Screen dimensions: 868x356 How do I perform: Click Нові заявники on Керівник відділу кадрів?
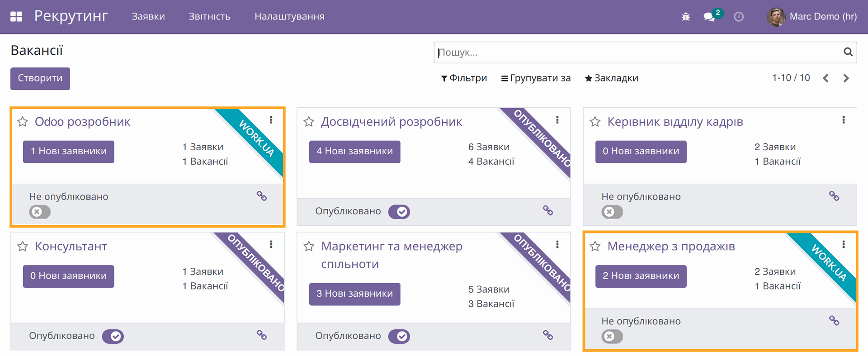[641, 152]
